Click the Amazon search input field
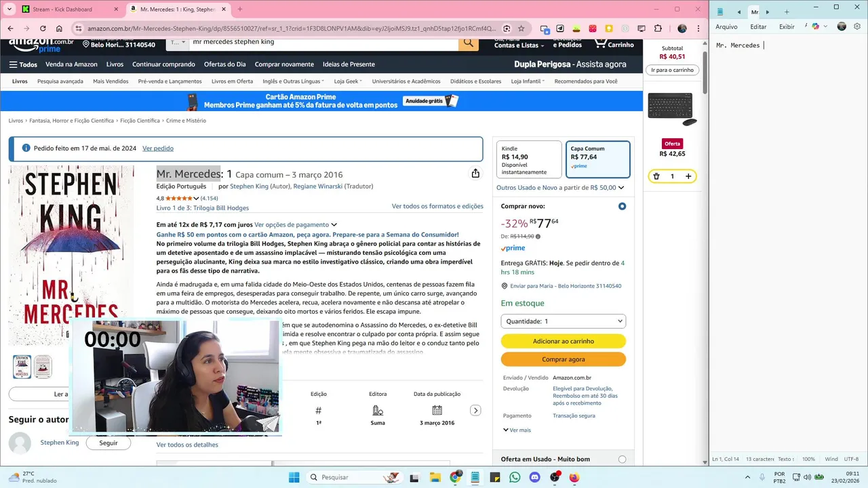Viewport: 868px width, 488px height. pos(323,42)
